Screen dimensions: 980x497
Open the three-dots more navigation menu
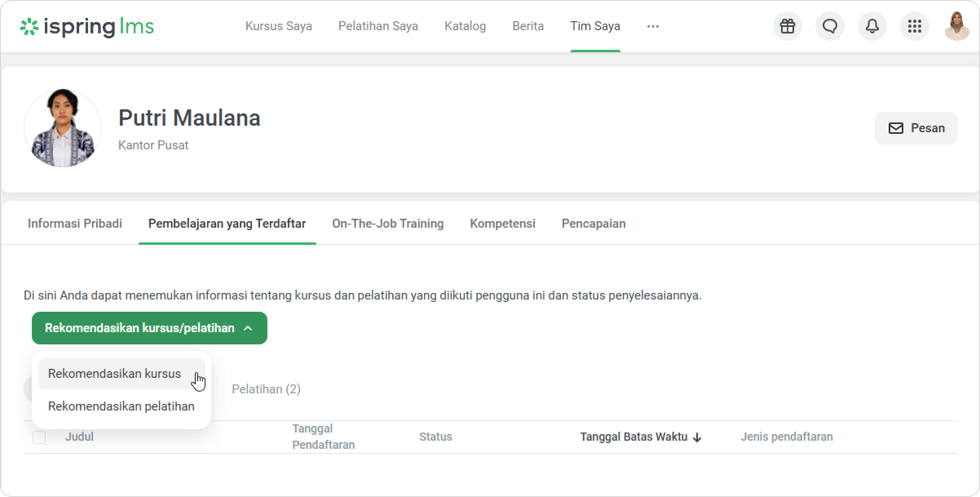click(x=653, y=27)
